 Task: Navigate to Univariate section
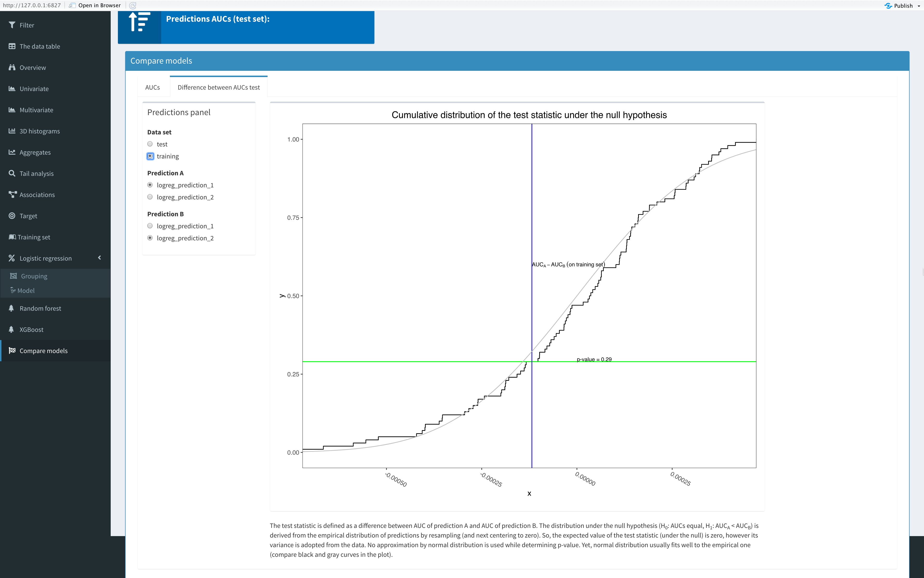(55, 89)
